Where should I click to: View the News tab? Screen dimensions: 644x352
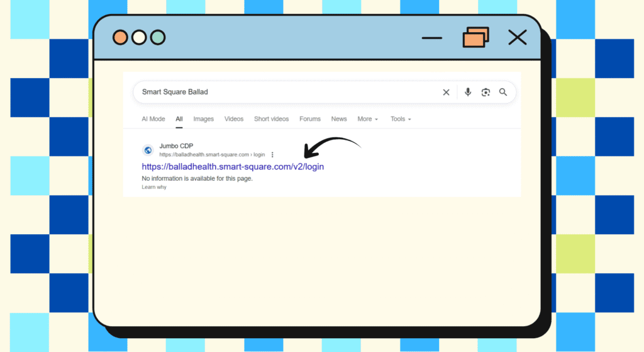click(x=339, y=119)
